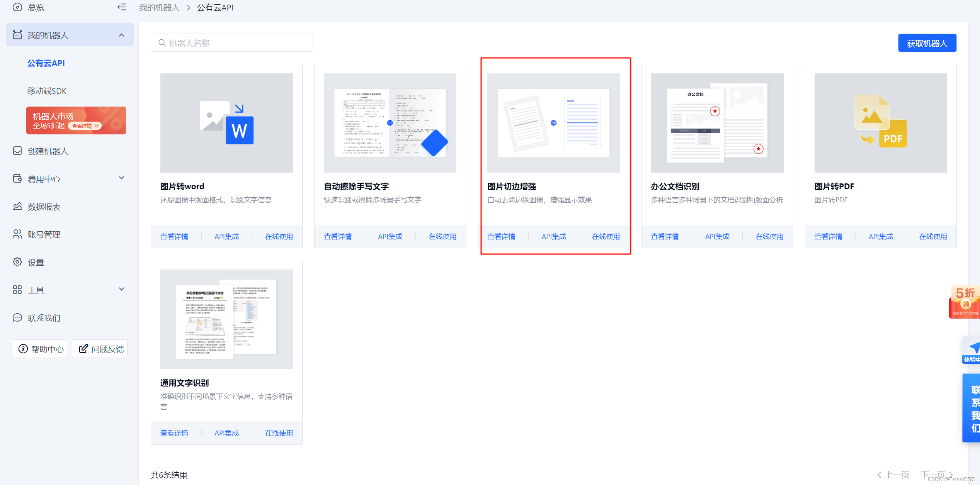
Task: Click the 账号管理 account icon
Action: coord(17,234)
